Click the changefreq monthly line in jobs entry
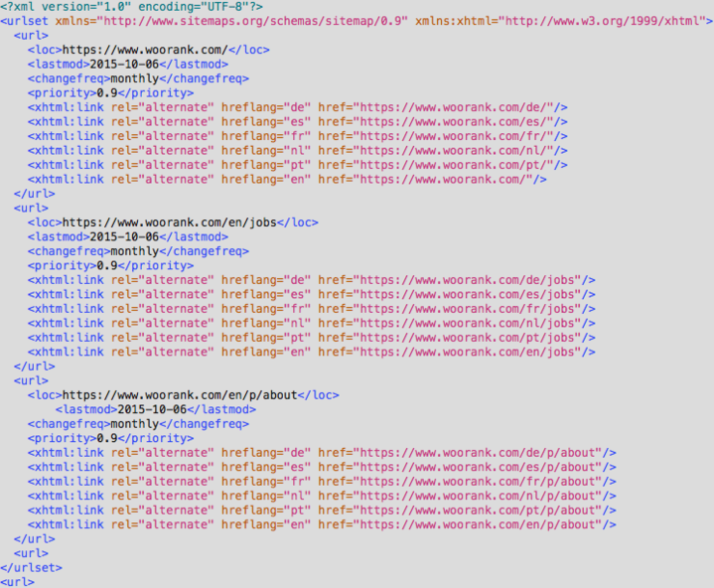The image size is (714, 588). tap(138, 251)
